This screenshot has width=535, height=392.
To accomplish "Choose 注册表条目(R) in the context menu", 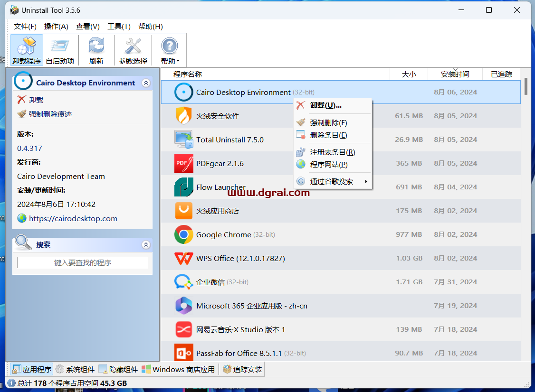I will pyautogui.click(x=333, y=152).
